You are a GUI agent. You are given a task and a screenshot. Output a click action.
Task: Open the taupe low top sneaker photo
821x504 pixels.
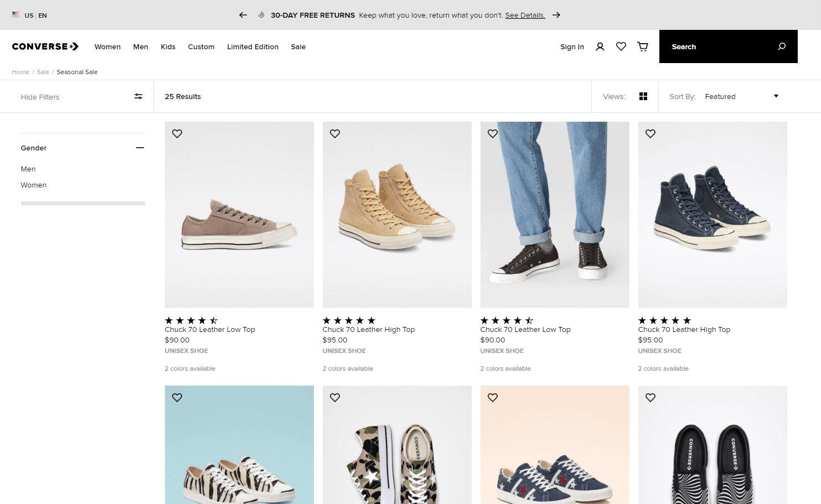pyautogui.click(x=239, y=215)
